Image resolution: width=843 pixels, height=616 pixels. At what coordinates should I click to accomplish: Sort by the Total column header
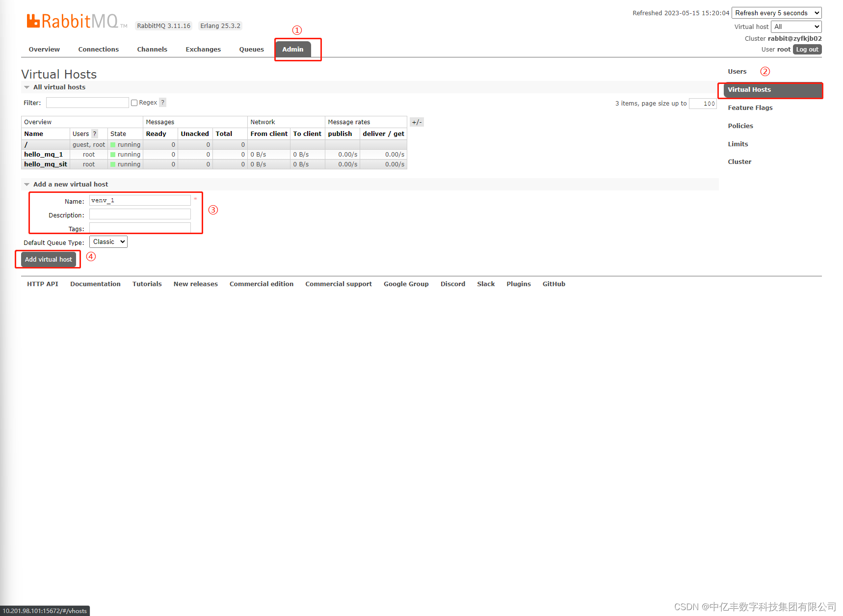point(224,134)
